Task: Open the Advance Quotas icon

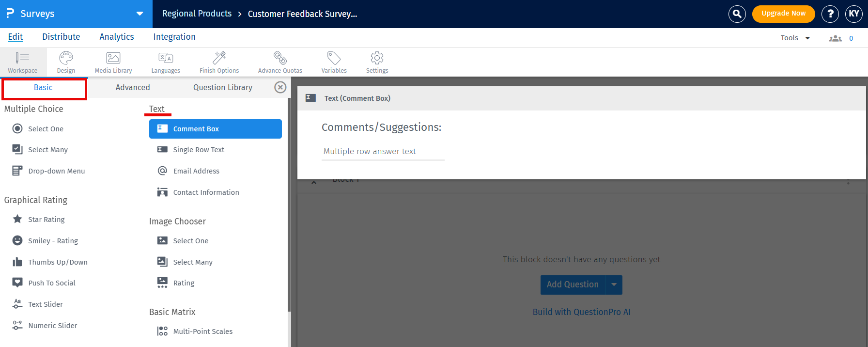Action: click(x=280, y=62)
